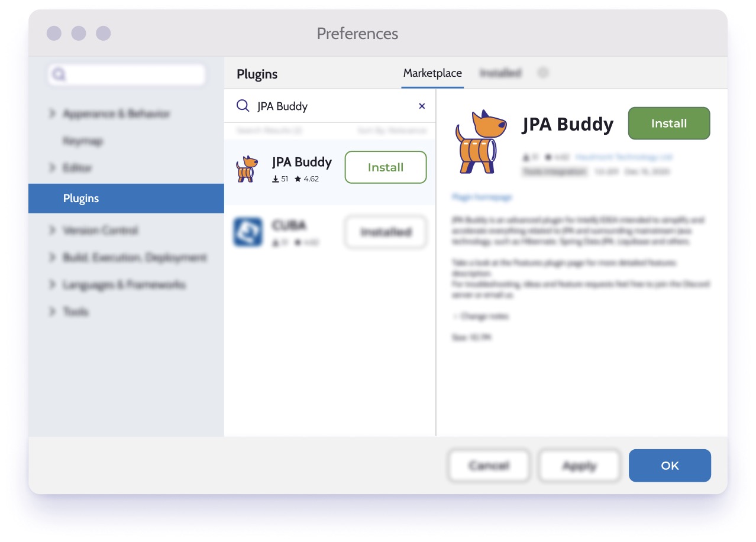756x542 pixels.
Task: Click the settings search magnifier icon
Action: [59, 74]
